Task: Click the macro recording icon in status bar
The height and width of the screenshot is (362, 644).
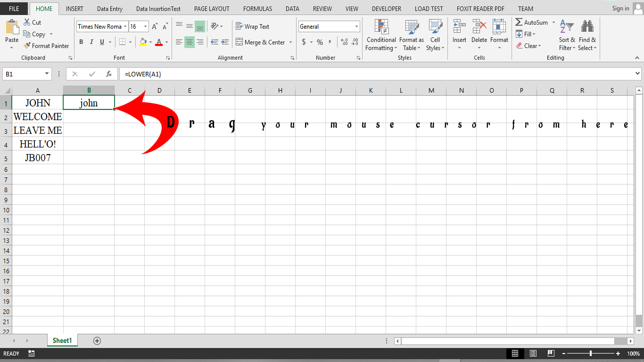Action: tap(32, 354)
